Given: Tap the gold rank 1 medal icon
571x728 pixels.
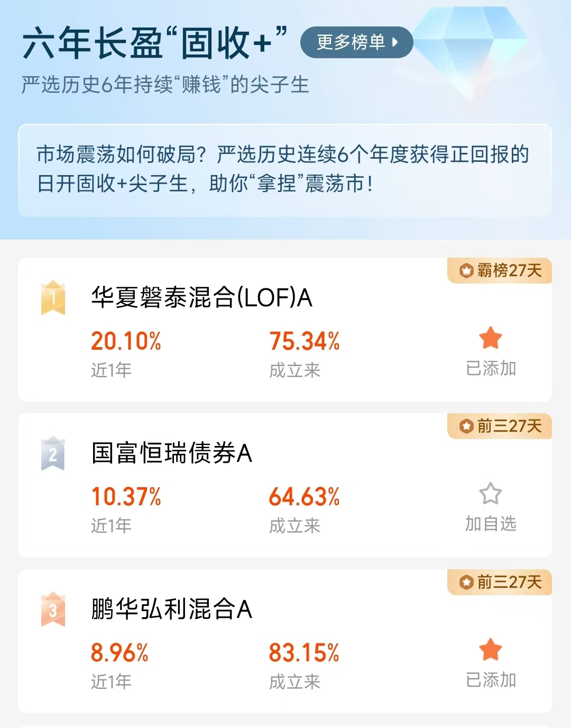Looking at the screenshot, I should click(x=53, y=297).
